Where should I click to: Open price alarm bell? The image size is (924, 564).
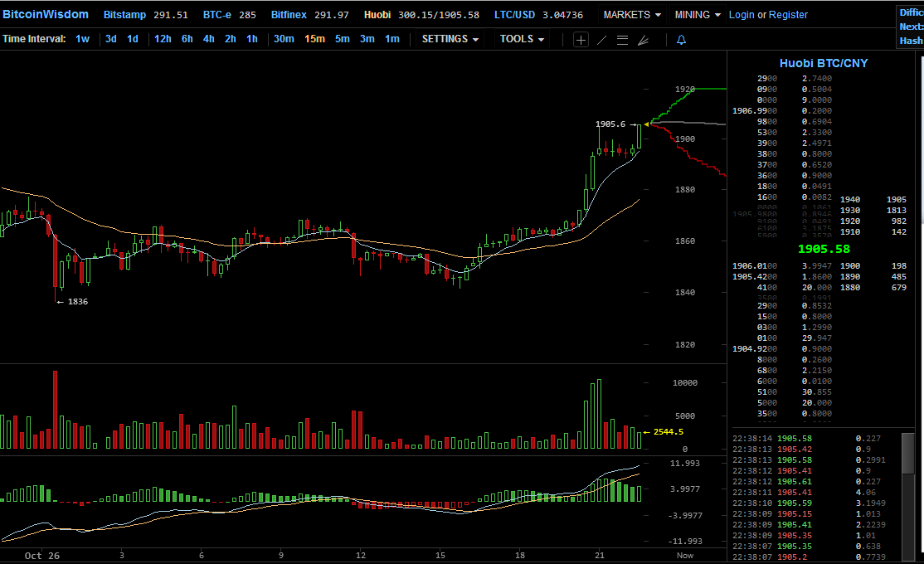click(x=681, y=40)
